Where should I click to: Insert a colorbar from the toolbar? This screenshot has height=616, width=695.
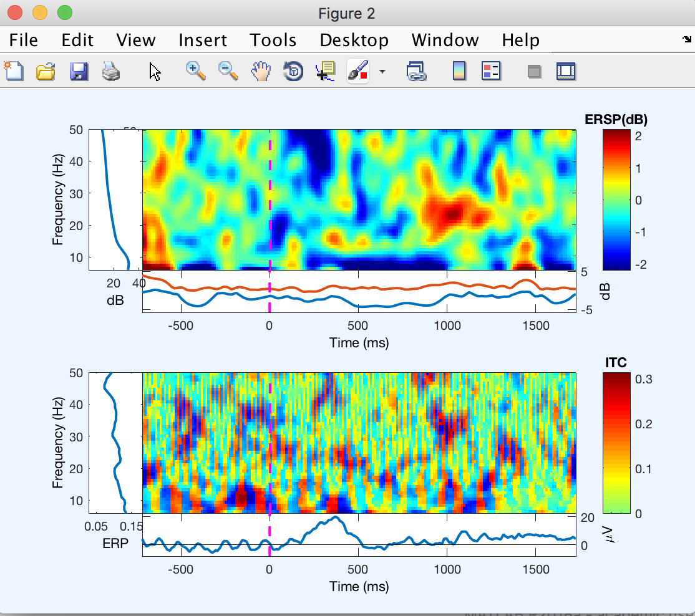pyautogui.click(x=459, y=71)
